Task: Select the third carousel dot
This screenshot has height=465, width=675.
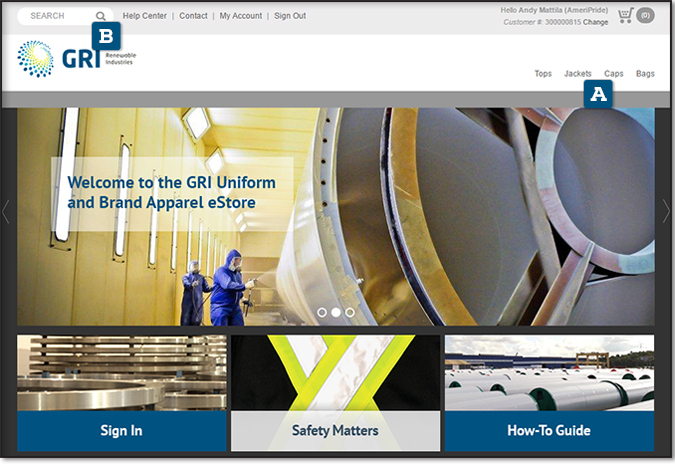Action: (x=350, y=312)
